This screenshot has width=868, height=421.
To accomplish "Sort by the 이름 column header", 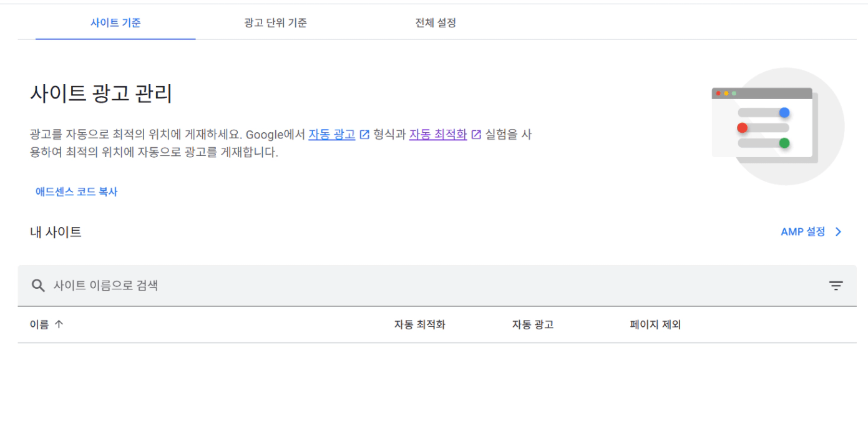I will tap(39, 324).
